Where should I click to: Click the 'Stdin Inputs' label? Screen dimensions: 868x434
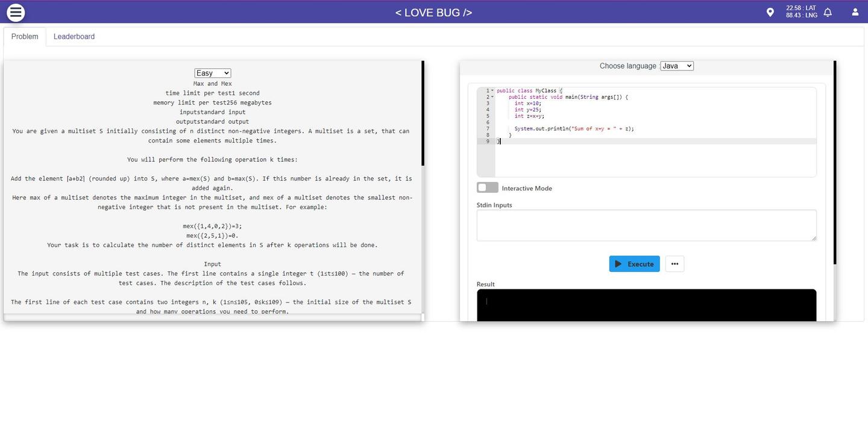click(494, 205)
